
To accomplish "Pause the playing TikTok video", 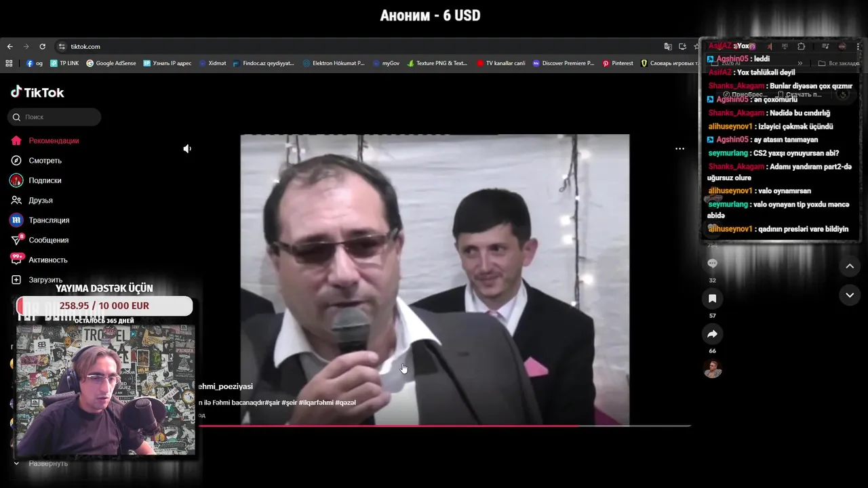I will pos(435,279).
